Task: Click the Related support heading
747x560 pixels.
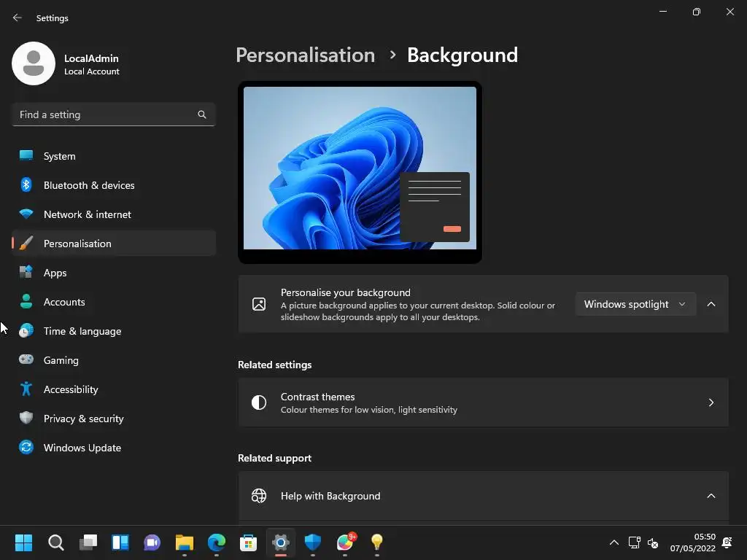Action: point(275,458)
